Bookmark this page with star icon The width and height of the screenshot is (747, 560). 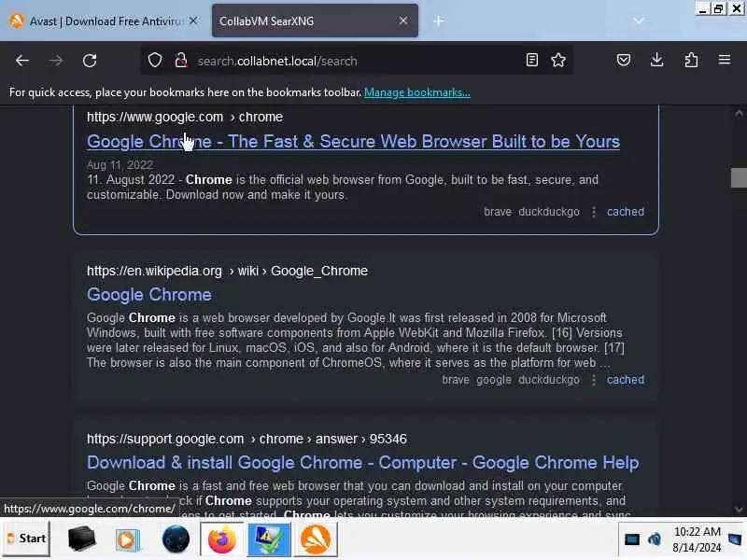click(558, 60)
